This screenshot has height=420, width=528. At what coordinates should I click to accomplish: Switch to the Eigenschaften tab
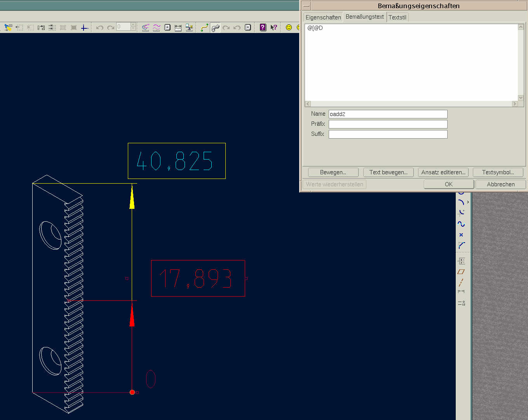pyautogui.click(x=323, y=17)
